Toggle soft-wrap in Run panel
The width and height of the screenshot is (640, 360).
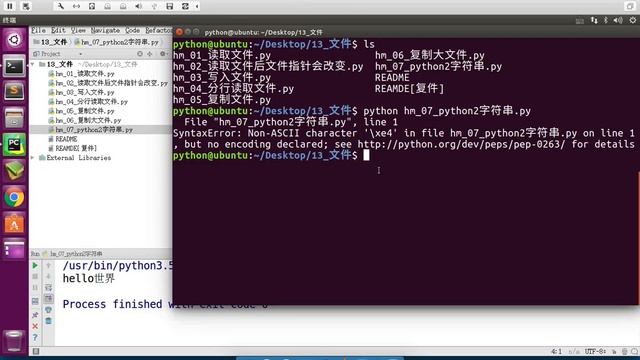pos(49,288)
